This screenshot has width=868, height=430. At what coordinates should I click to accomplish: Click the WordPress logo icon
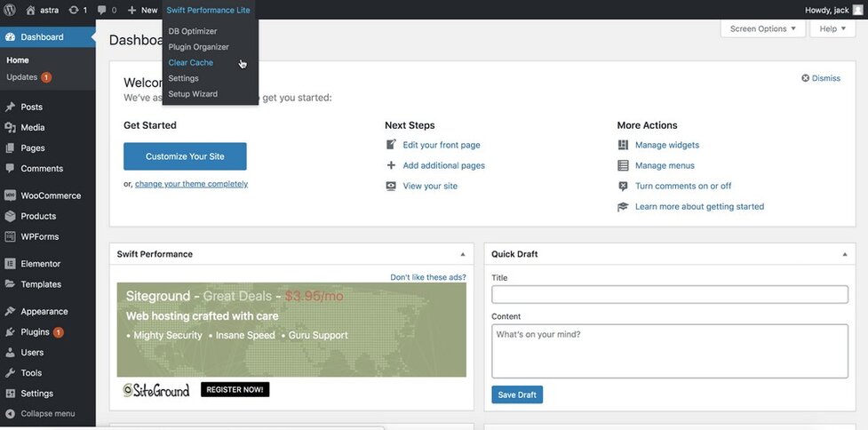10,10
